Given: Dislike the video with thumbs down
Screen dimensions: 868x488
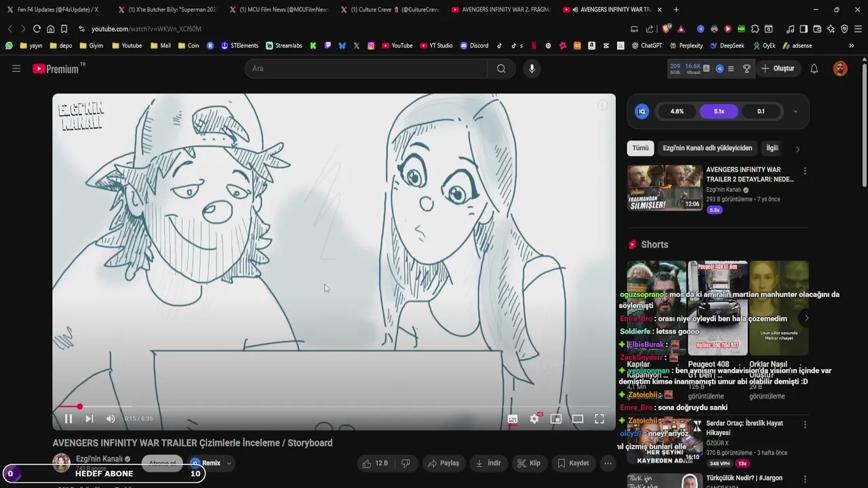Looking at the screenshot, I should tap(406, 463).
